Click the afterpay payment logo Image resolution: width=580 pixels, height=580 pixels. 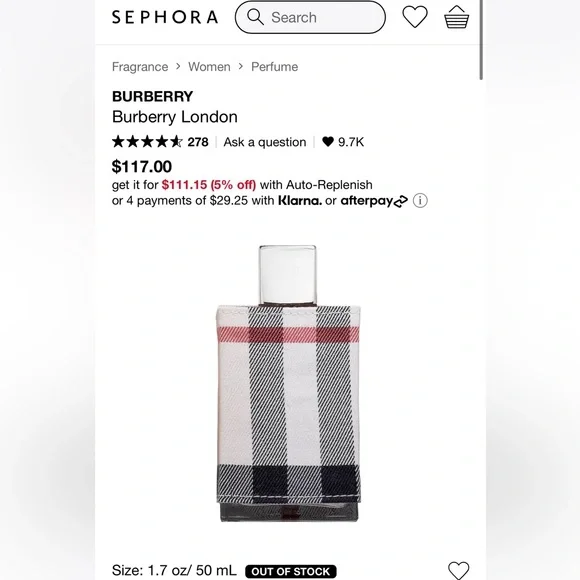pos(374,201)
